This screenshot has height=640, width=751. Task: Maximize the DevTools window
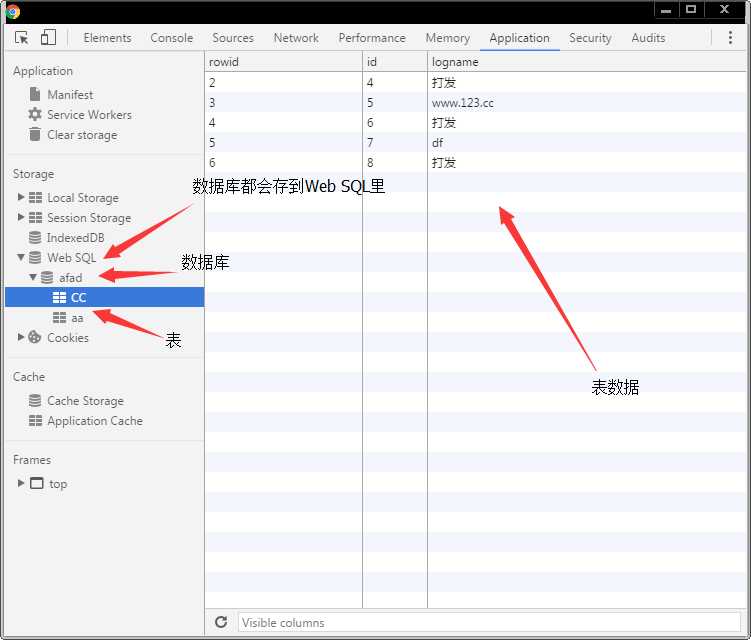point(691,10)
